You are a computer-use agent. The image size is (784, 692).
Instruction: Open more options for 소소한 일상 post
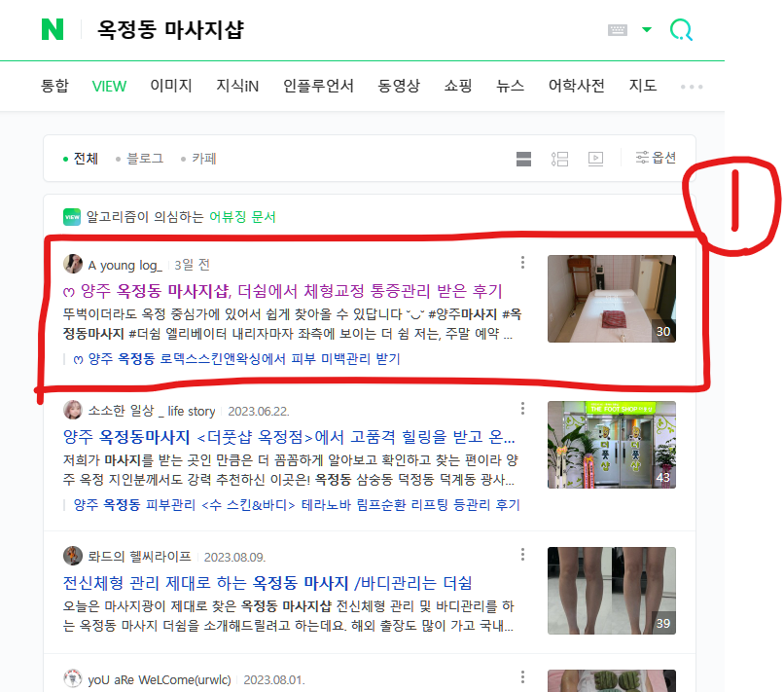[x=522, y=409]
